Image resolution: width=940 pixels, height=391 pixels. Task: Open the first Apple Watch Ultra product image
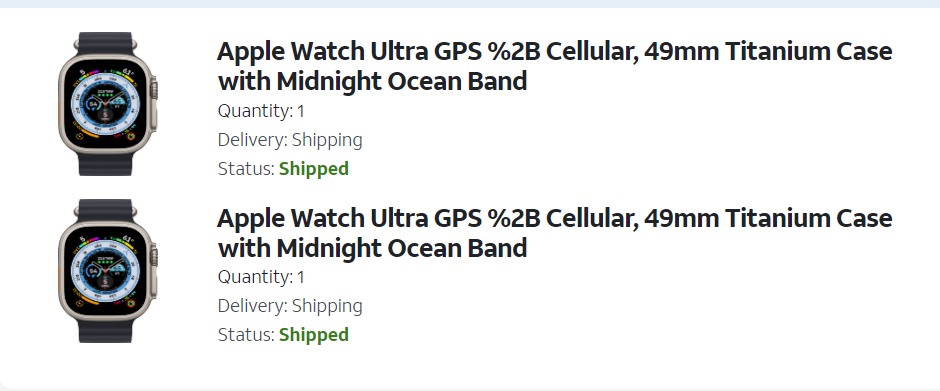(107, 104)
